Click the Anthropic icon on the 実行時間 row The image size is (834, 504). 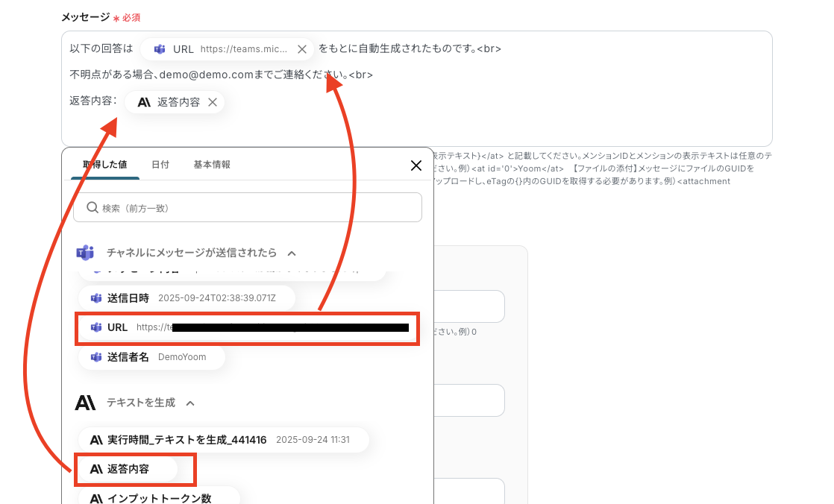(x=96, y=440)
